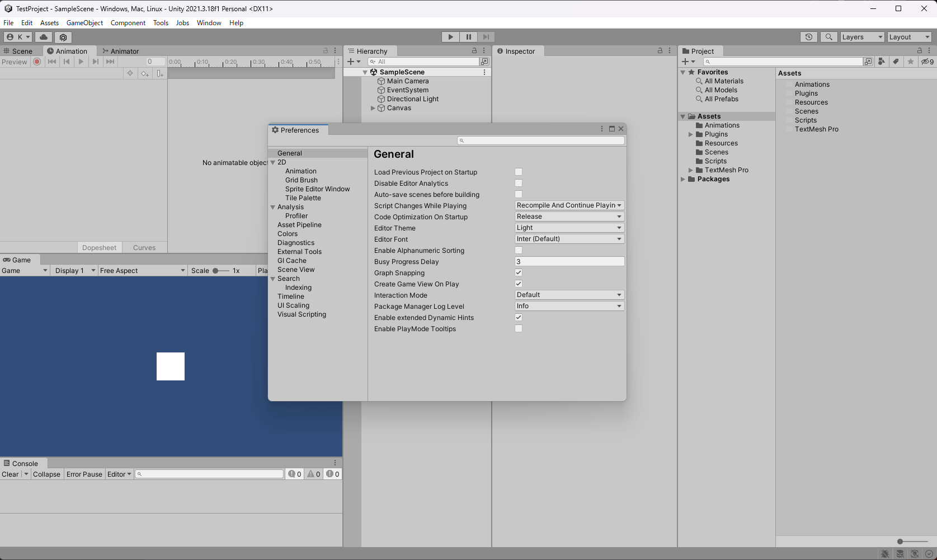Click the Play button in the toolbar
This screenshot has height=560, width=937.
pyautogui.click(x=450, y=36)
